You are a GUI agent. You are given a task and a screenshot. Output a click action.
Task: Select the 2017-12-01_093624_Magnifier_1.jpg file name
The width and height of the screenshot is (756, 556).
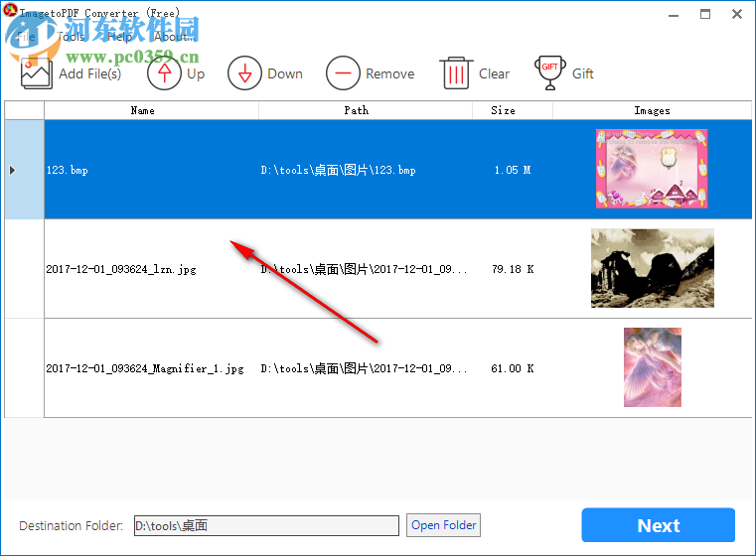click(145, 368)
